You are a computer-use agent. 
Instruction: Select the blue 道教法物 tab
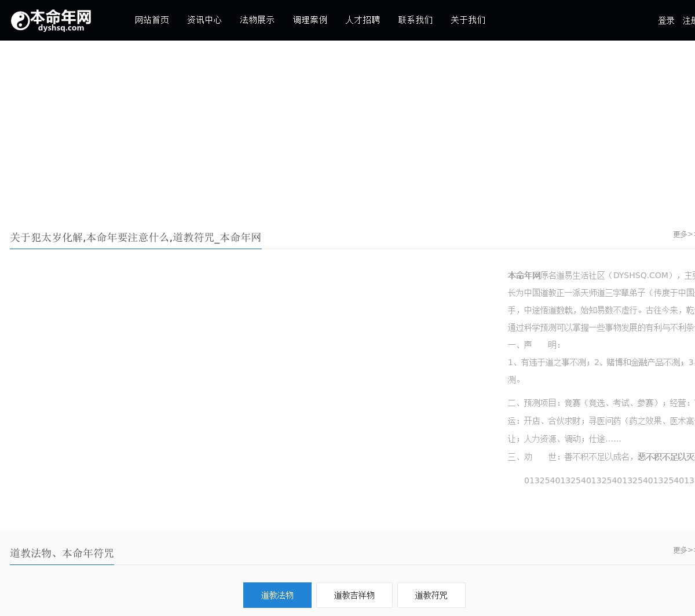[277, 595]
